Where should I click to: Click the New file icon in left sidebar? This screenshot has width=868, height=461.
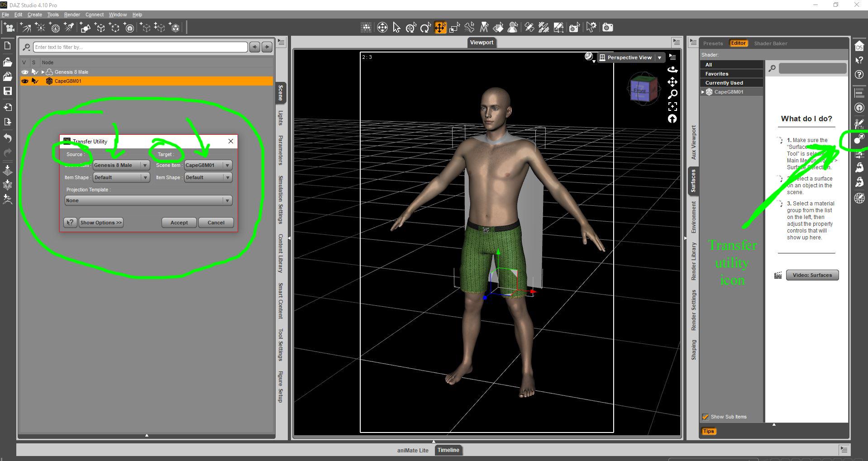[8, 46]
